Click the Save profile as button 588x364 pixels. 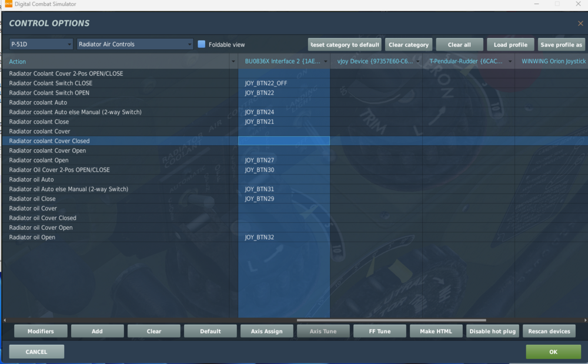coord(562,45)
